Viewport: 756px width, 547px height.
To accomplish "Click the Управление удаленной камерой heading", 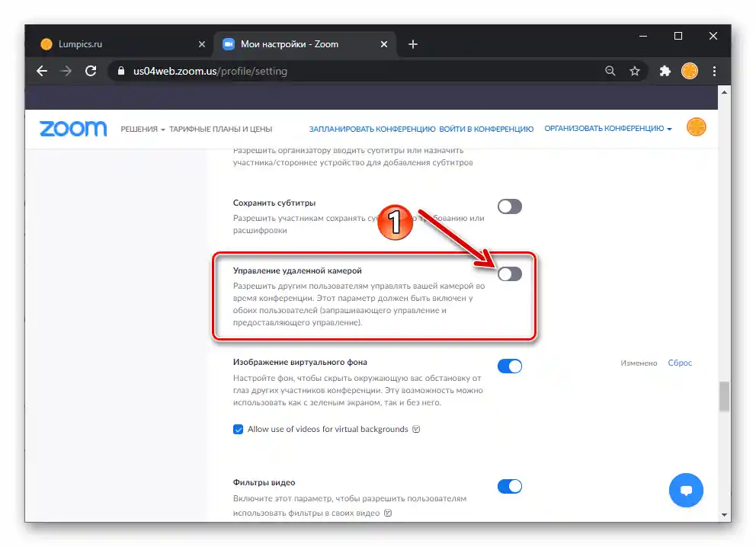I will [297, 271].
